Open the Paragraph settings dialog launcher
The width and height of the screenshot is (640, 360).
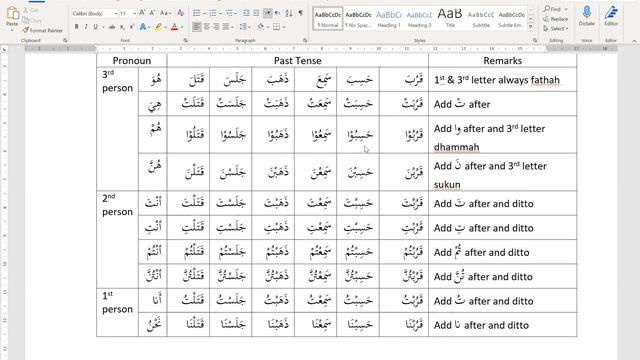304,40
